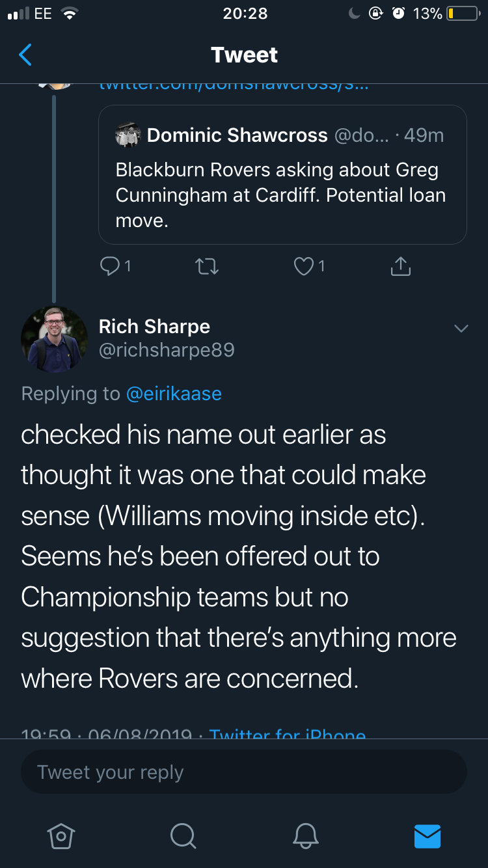Screen dimensions: 488x868
Task: Tap the battery indicator in status bar
Action: pyautogui.click(x=463, y=14)
